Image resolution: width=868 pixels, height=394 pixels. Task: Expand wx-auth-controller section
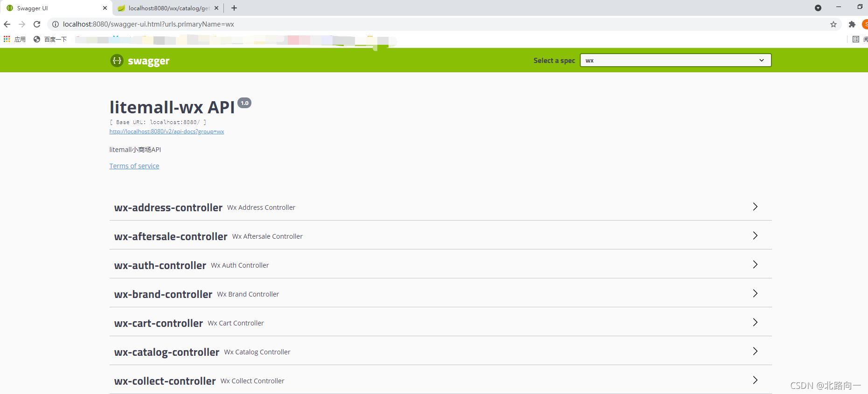pos(755,264)
